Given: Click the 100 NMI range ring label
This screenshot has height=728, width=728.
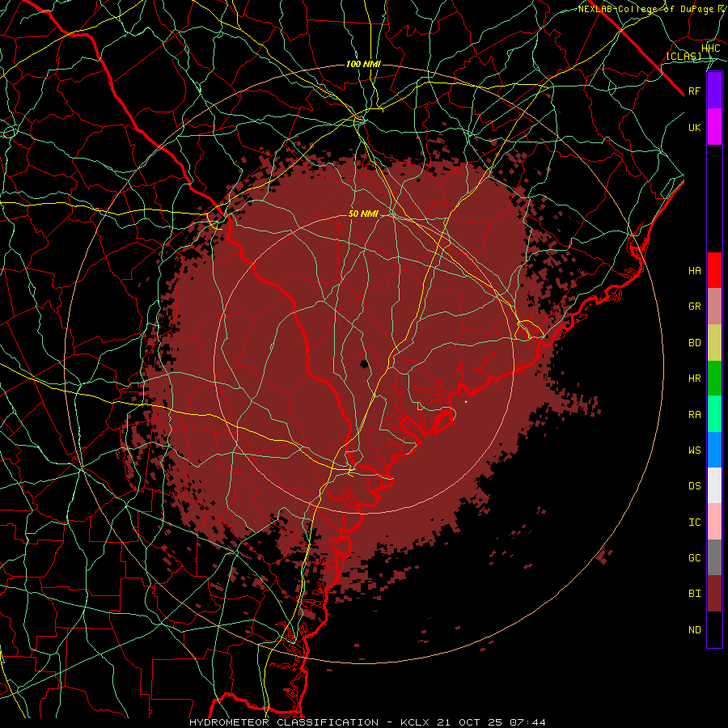Looking at the screenshot, I should [x=363, y=64].
